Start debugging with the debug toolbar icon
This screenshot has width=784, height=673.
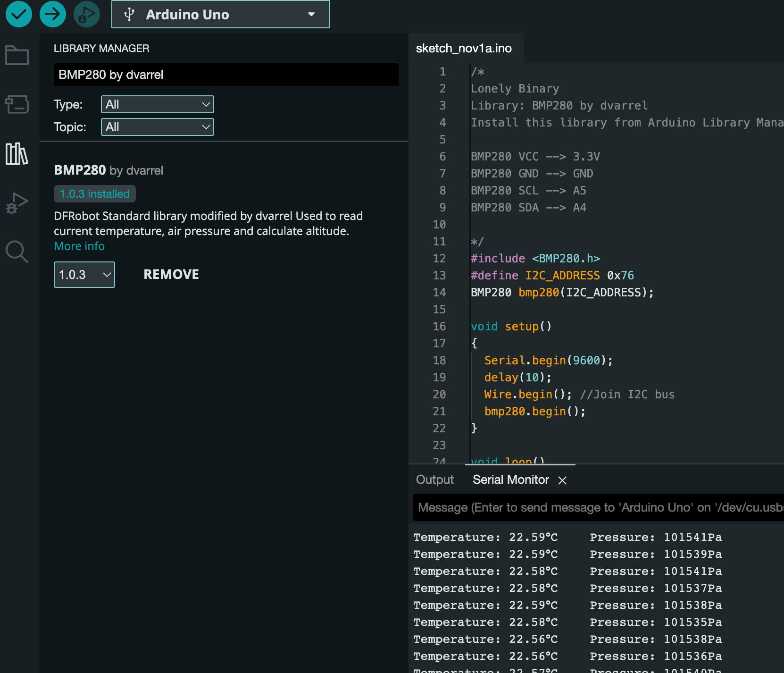pyautogui.click(x=87, y=14)
